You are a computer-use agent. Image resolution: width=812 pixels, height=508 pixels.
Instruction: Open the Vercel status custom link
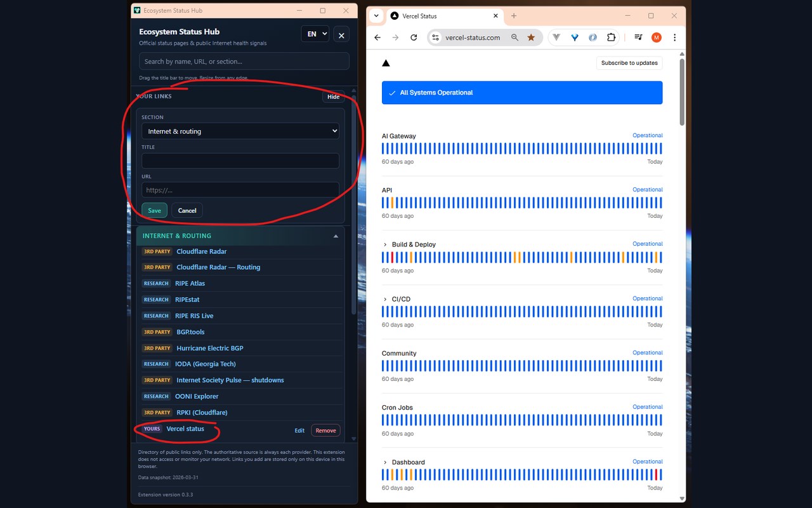(x=185, y=429)
